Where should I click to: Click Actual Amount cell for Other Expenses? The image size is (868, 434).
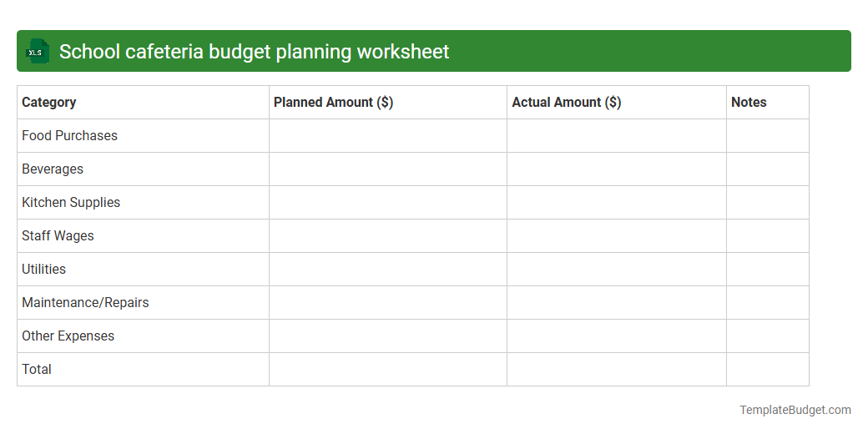pyautogui.click(x=617, y=336)
